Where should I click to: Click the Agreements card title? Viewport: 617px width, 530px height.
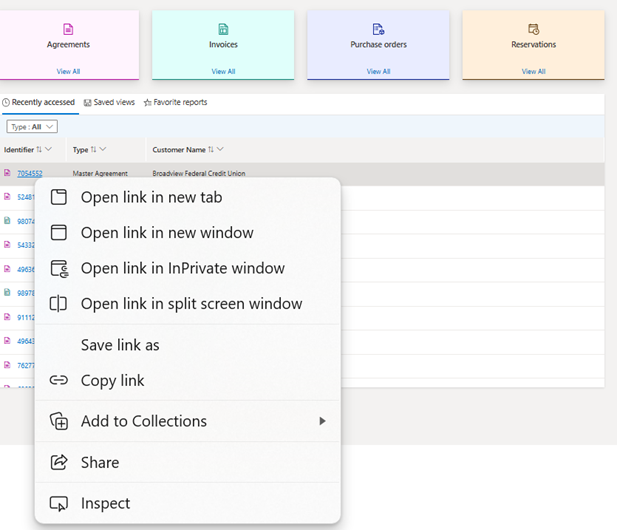pos(68,44)
